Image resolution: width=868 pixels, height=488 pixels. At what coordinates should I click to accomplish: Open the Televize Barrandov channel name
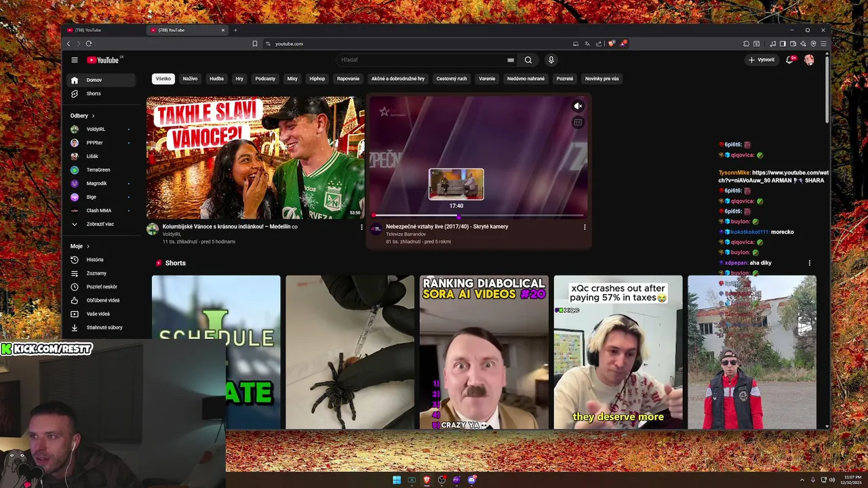point(406,235)
